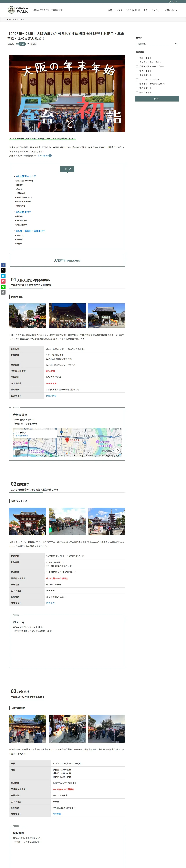Jump to 成田山不動尊 in table of contents
Screen dimensions: 186x868
point(22,225)
